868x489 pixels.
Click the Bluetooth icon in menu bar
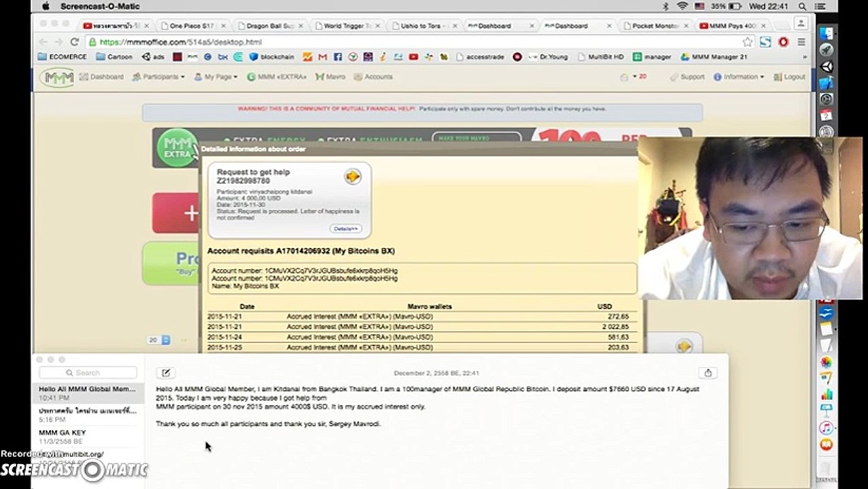tap(665, 6)
